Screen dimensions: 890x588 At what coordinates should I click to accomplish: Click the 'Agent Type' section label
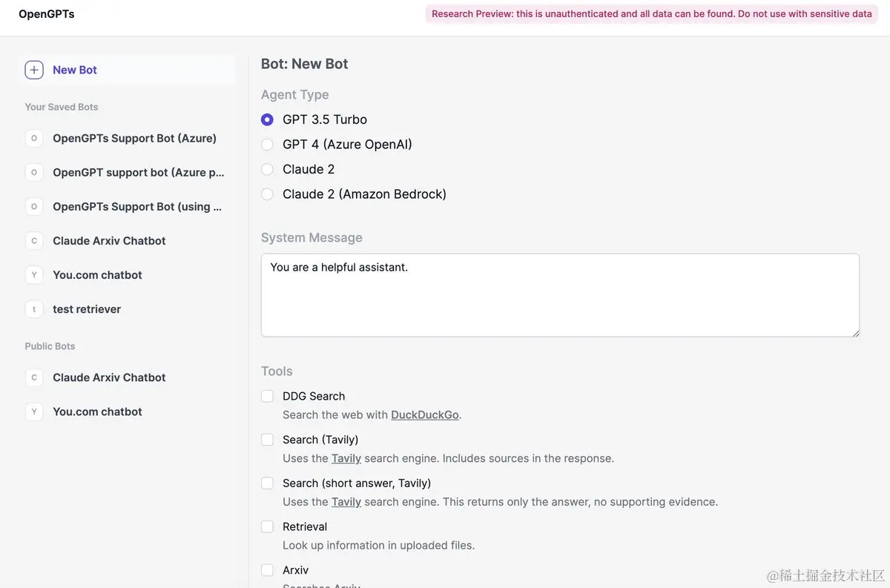294,95
